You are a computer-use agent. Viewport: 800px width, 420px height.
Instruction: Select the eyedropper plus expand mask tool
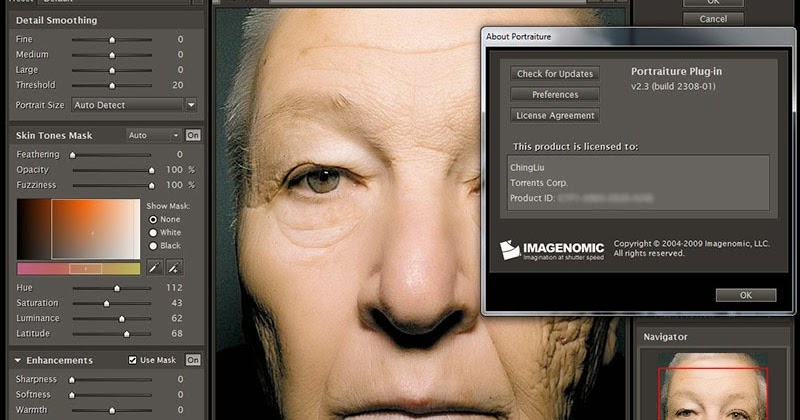[174, 267]
